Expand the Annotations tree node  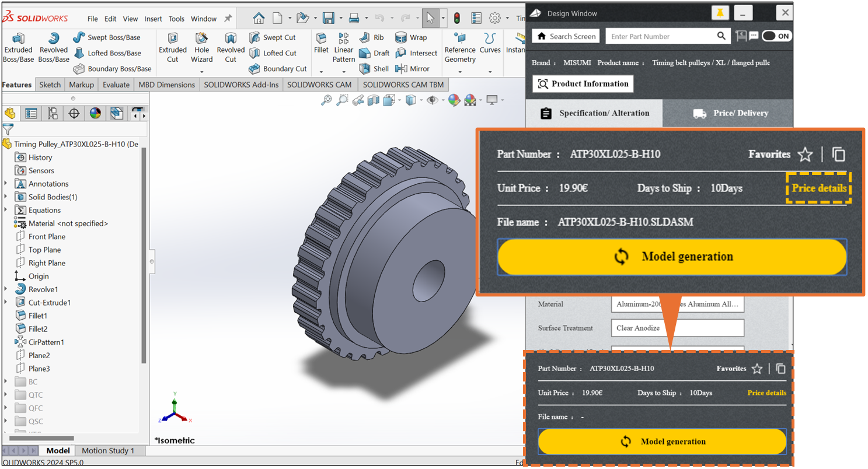(6, 184)
